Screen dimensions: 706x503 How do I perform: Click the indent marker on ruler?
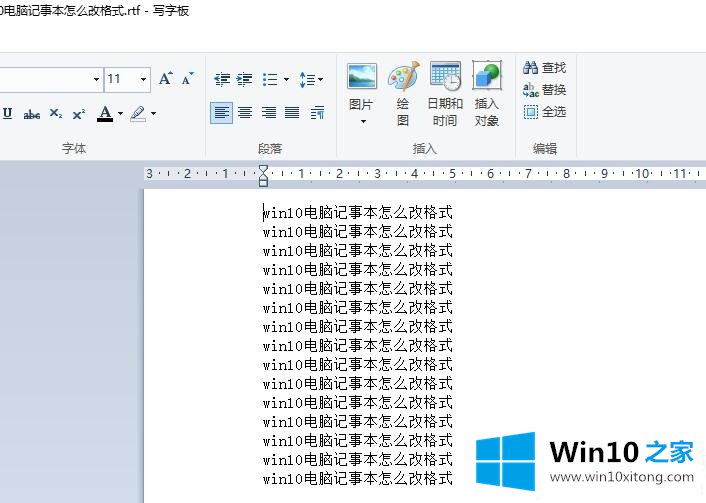(263, 175)
